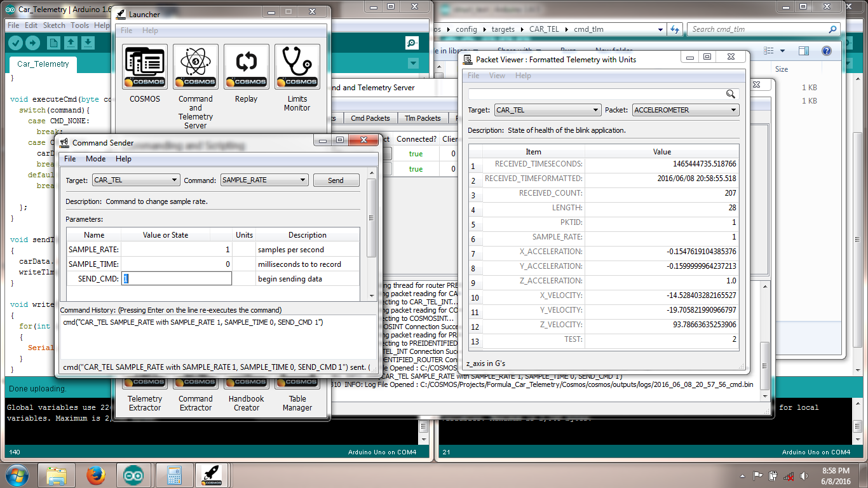Open the Target dropdown in Command Sender
Viewport: 868px width, 488px height.
coord(176,180)
